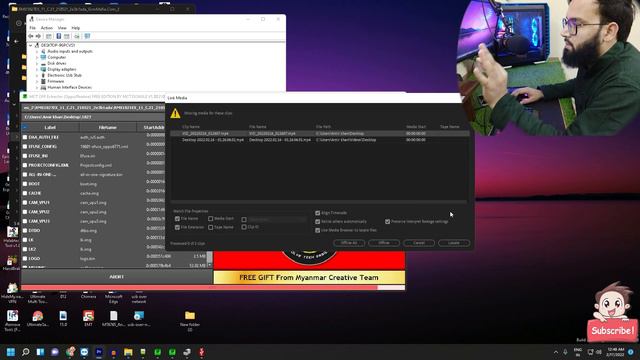Toggle Use Media Browser to locate files
This screenshot has height=360, width=640.
[318, 231]
